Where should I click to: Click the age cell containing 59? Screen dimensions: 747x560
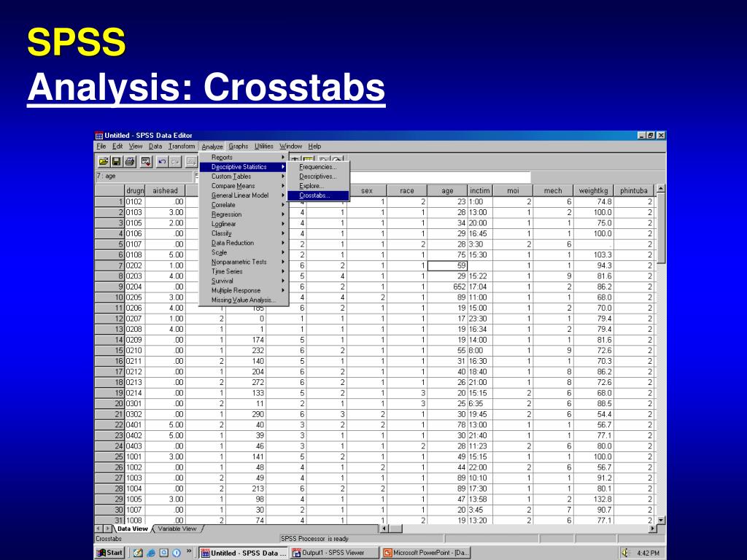click(447, 265)
